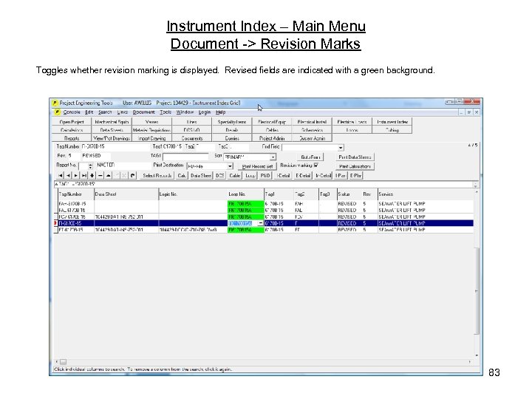Click the Print Calculations button
The height and width of the screenshot is (399, 532).
point(355,166)
